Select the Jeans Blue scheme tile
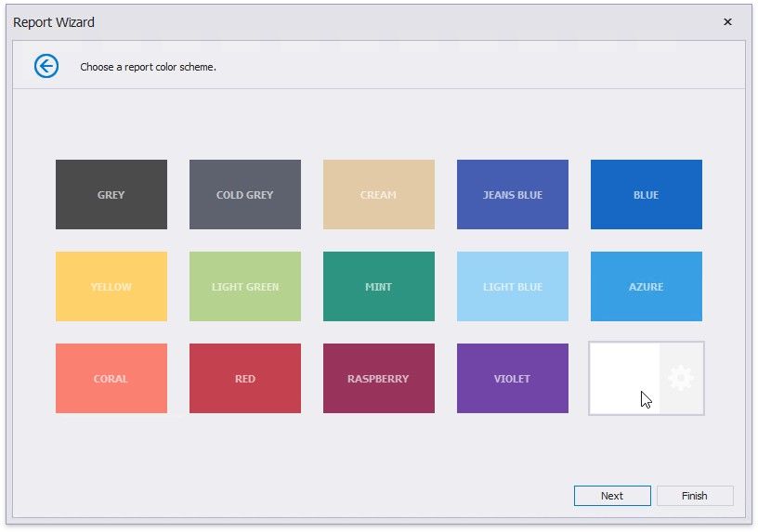Viewport: 758px width, 532px height. pyautogui.click(x=513, y=195)
